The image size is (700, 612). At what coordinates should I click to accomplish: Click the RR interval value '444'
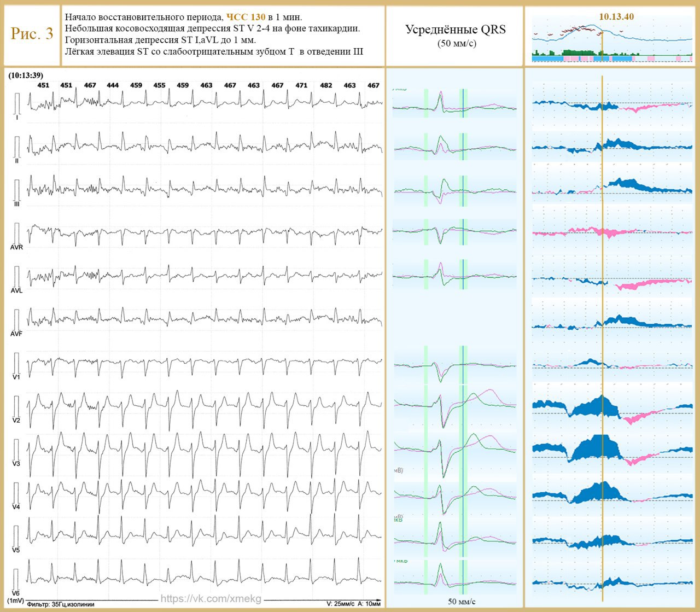coord(113,85)
